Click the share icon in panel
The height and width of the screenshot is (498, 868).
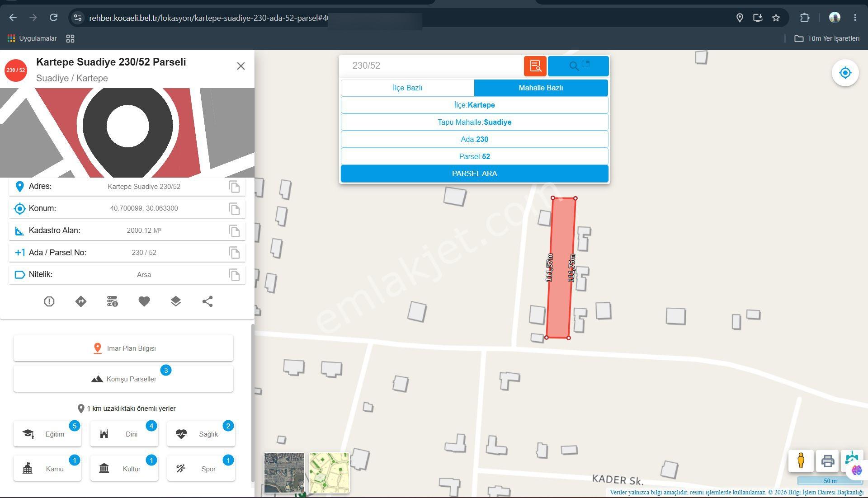click(208, 301)
